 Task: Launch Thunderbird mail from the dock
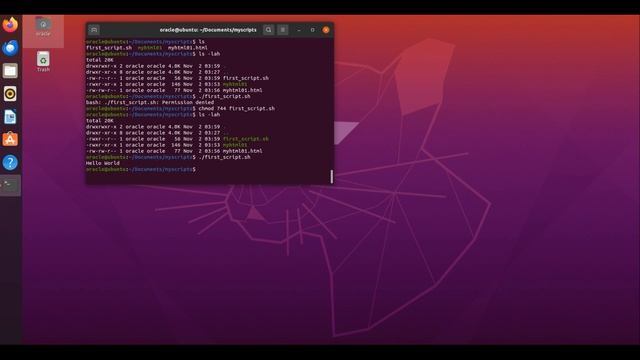tap(10, 48)
